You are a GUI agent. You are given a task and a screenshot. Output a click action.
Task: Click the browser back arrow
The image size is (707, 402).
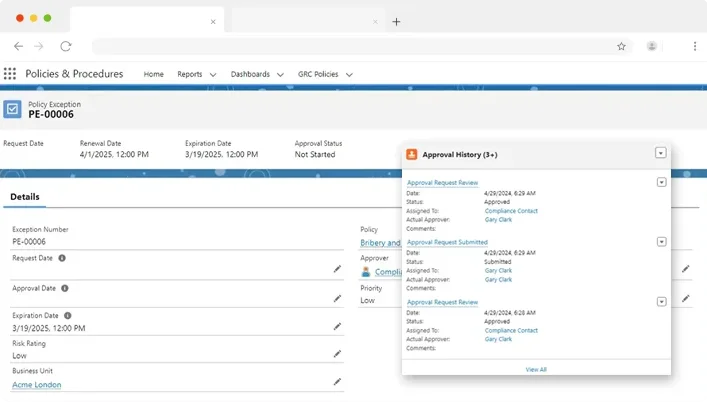click(x=18, y=46)
